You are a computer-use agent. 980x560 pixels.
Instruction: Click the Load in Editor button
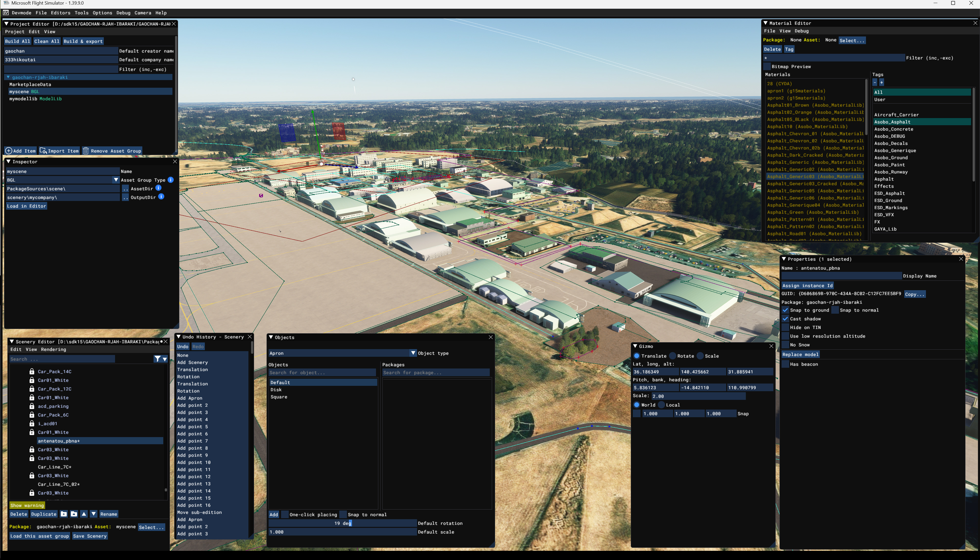pos(27,206)
